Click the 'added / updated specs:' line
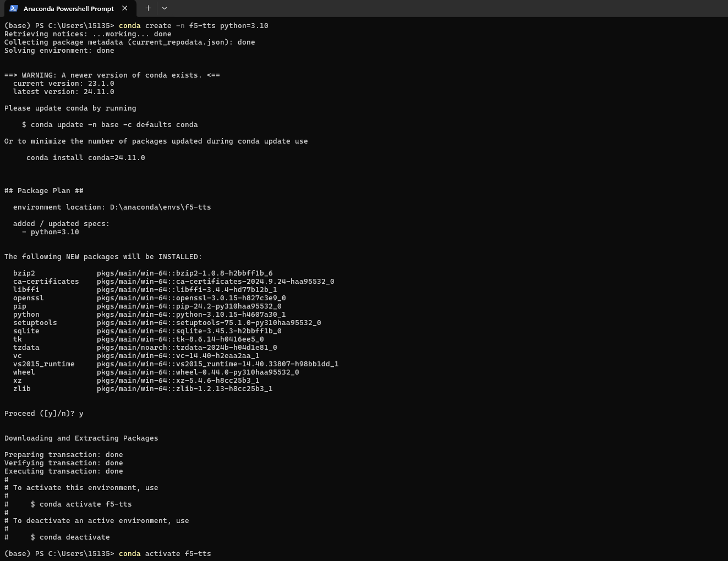 [x=62, y=224]
